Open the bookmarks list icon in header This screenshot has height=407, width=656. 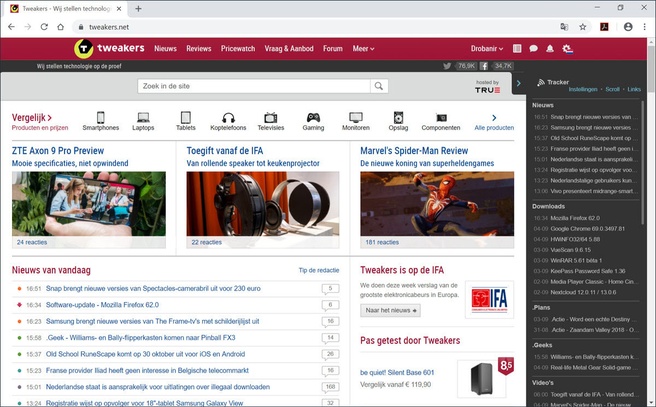517,49
